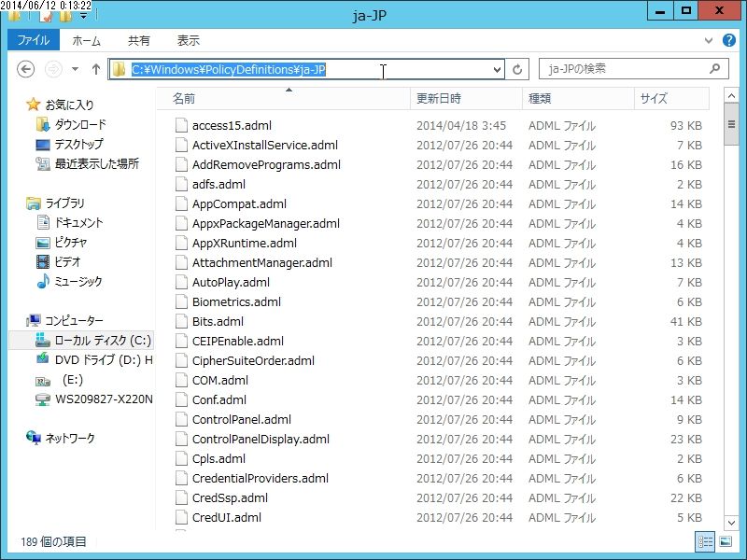
Task: Select the Biometrics.adml file icon
Action: pyautogui.click(x=181, y=301)
